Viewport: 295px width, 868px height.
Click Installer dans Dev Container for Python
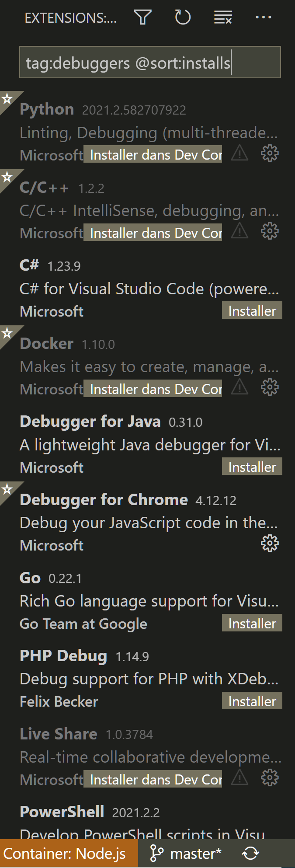coord(153,154)
